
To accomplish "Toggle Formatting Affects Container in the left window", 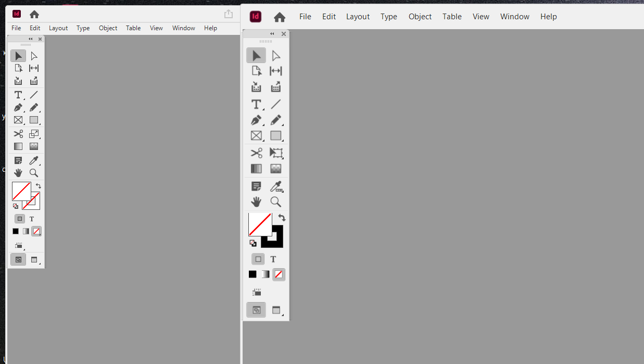I will (x=20, y=219).
